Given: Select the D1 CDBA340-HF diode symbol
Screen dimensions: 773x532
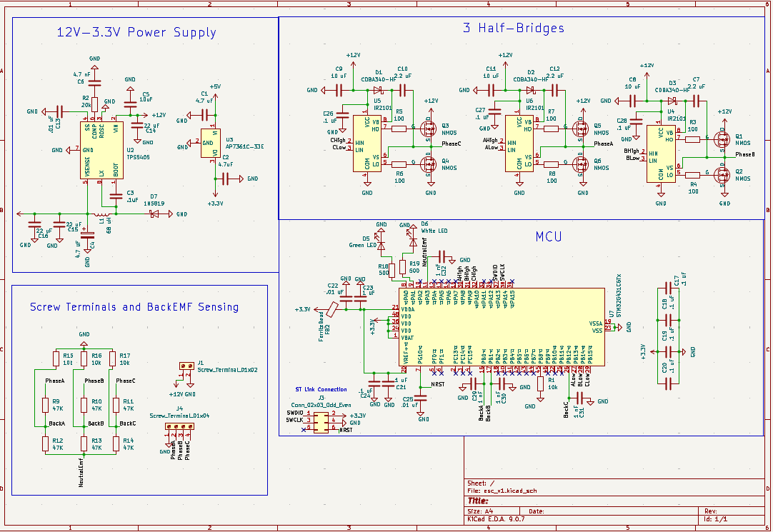Looking at the screenshot, I should [x=378, y=90].
